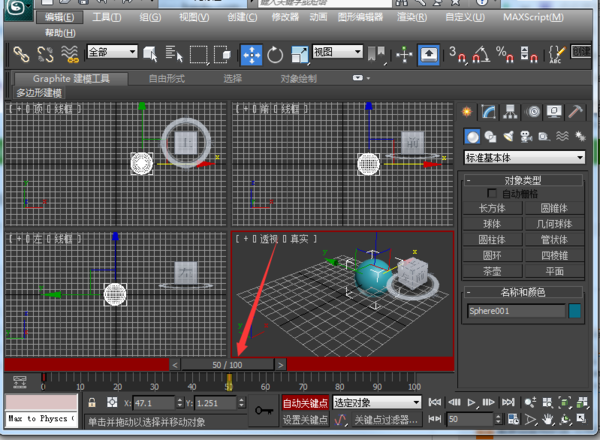The height and width of the screenshot is (440, 600).
Task: Click the Sphere001 object color swatch
Action: tap(576, 311)
